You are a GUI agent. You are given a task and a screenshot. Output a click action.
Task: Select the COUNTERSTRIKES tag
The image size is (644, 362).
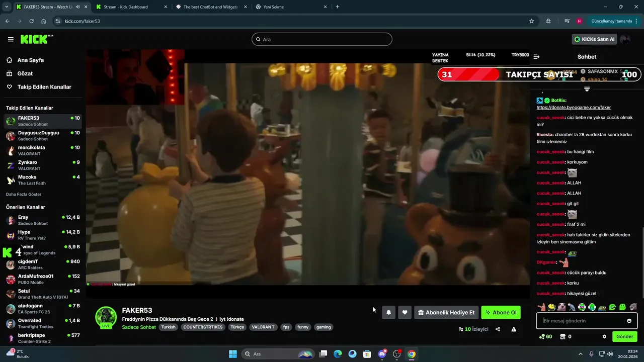(203, 327)
